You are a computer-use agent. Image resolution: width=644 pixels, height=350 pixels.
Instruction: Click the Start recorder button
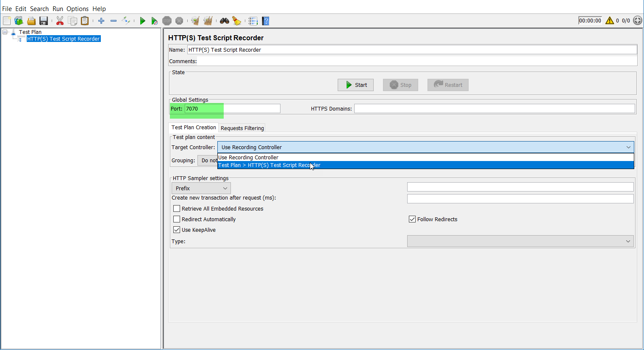[x=355, y=85]
